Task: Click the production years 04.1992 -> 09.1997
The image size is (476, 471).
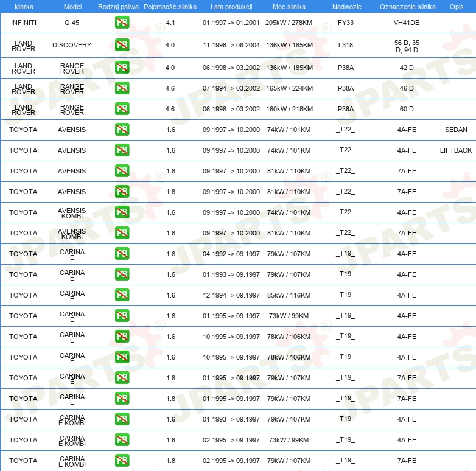Action: tap(231, 254)
